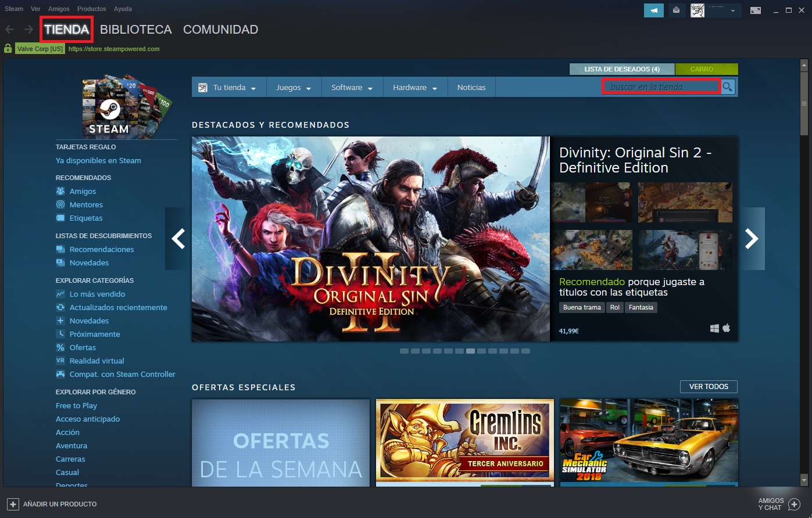Open announcements via the megaphone icon

pos(653,10)
